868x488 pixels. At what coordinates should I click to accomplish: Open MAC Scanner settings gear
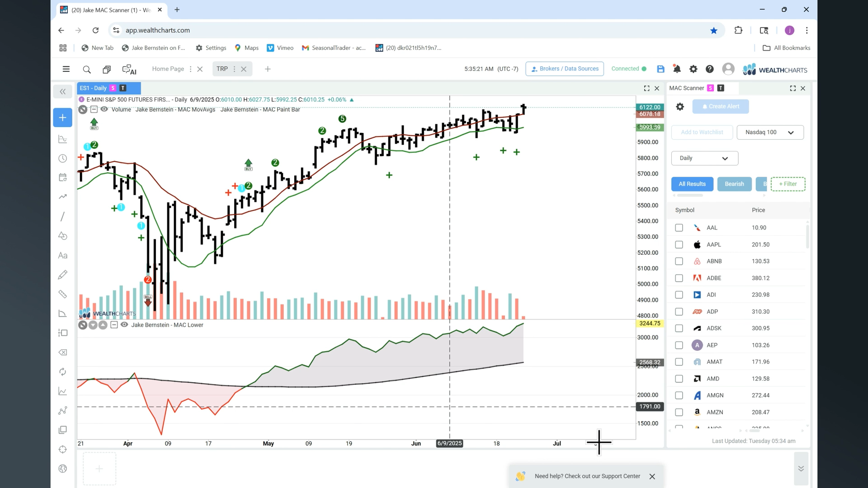pyautogui.click(x=680, y=107)
